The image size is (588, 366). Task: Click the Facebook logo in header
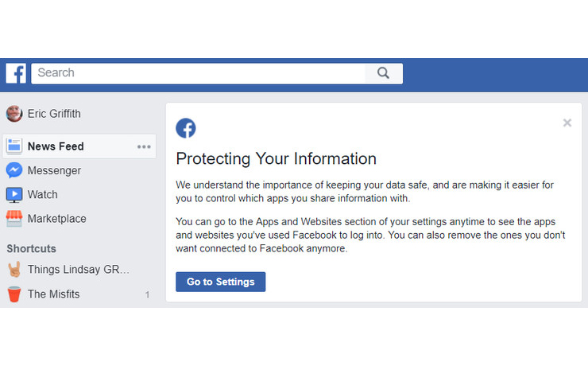[16, 73]
